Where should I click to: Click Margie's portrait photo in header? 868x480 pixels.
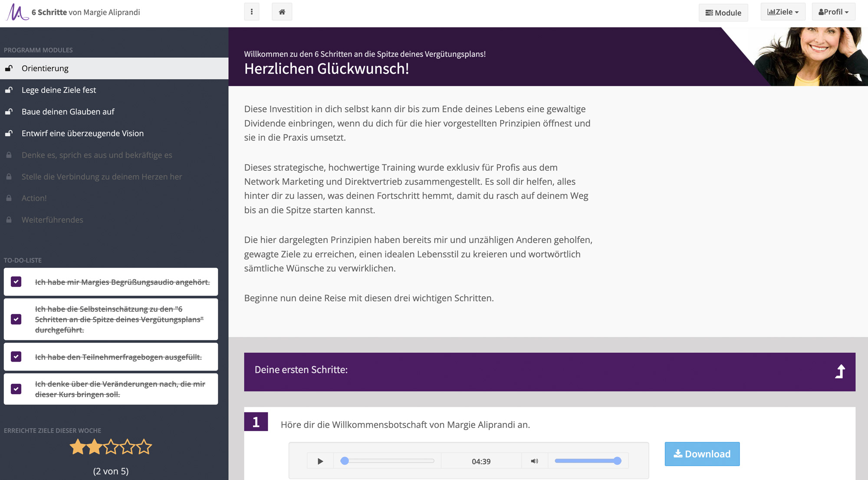click(x=810, y=56)
